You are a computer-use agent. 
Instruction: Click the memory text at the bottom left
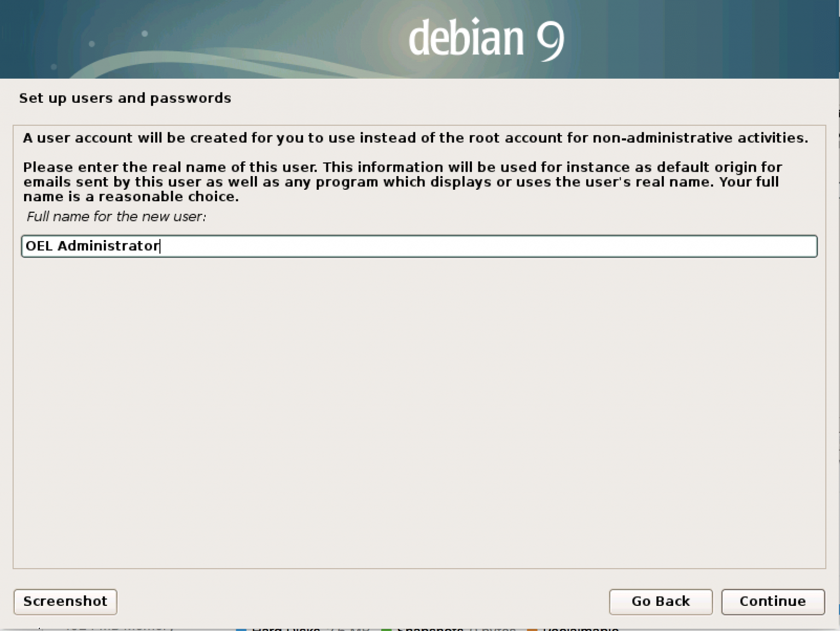click(119, 628)
